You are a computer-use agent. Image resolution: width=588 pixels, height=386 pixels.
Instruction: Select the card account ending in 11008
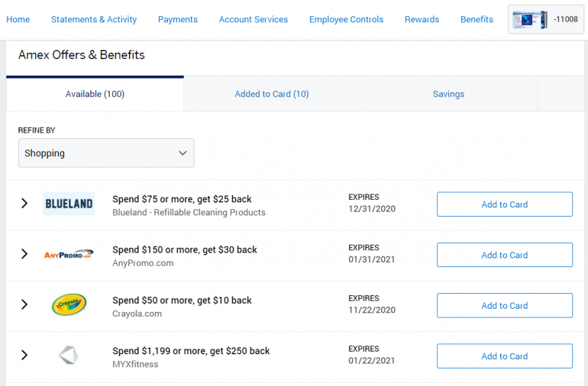546,19
